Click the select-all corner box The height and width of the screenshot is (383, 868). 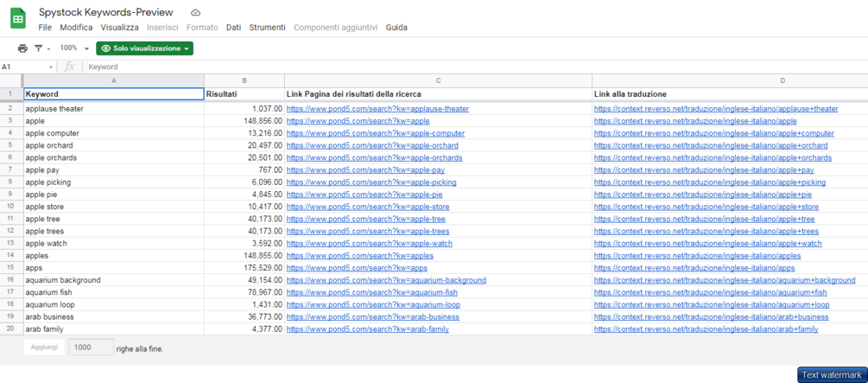tap(11, 80)
